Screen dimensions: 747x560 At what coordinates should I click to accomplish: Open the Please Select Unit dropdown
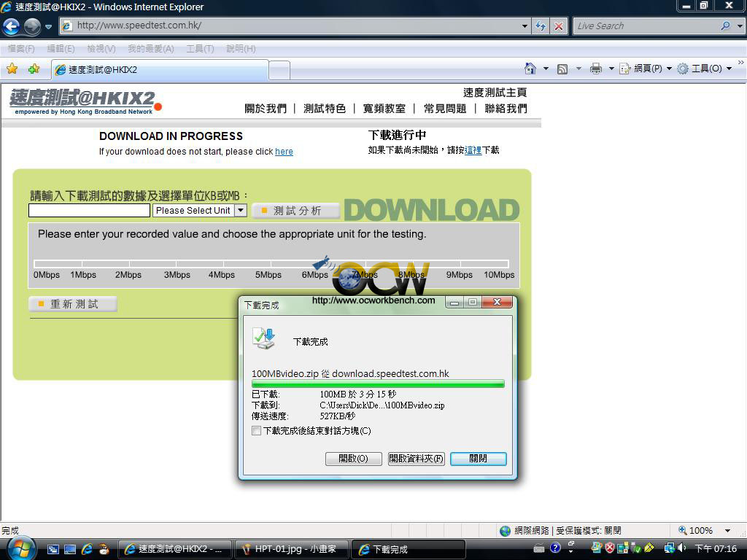pos(200,210)
